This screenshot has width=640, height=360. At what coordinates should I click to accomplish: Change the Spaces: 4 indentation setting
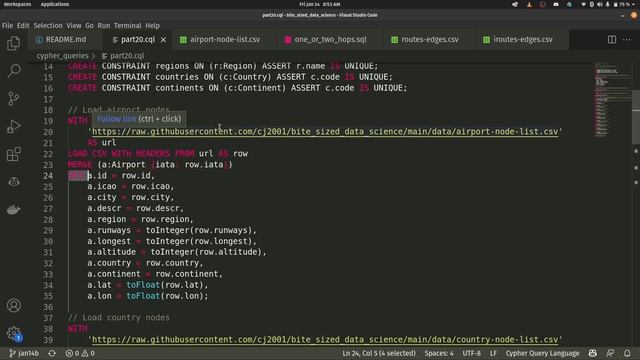[x=439, y=353]
